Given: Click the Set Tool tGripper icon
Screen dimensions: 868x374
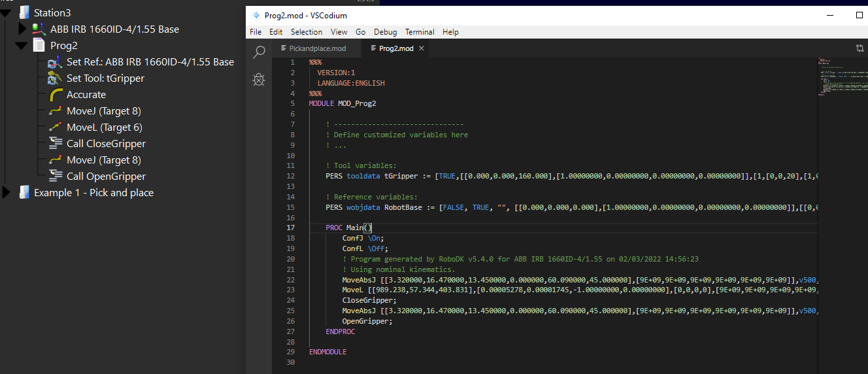Looking at the screenshot, I should click(x=56, y=78).
